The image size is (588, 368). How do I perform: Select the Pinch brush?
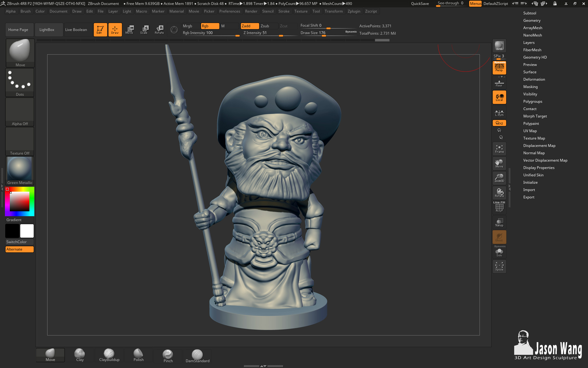click(168, 356)
